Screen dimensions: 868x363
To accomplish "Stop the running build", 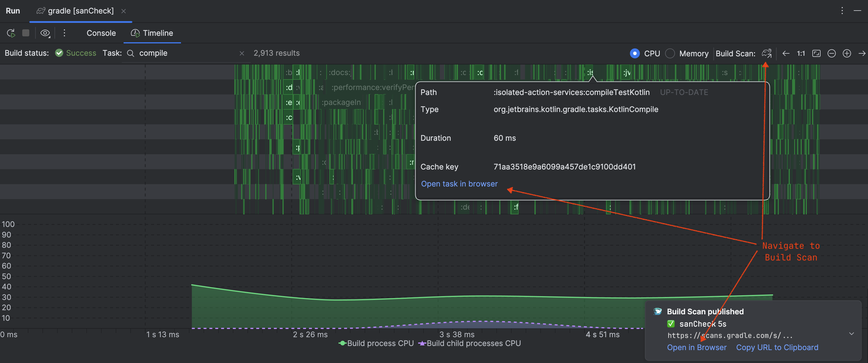I will 25,33.
